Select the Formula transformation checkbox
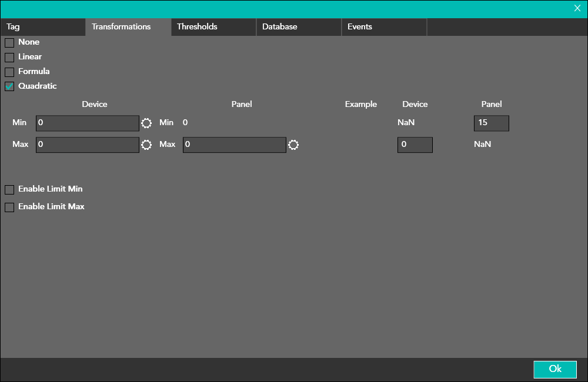Screen dimensions: 588x382 [x=9, y=72]
